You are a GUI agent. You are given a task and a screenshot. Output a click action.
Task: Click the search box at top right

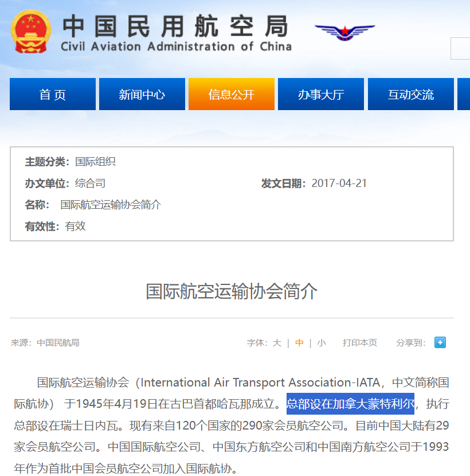(460, 49)
